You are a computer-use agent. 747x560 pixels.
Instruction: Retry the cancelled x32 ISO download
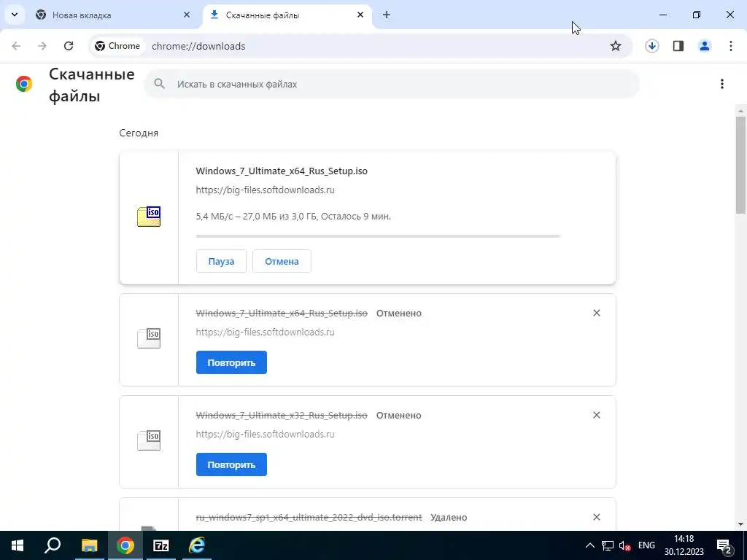click(231, 464)
